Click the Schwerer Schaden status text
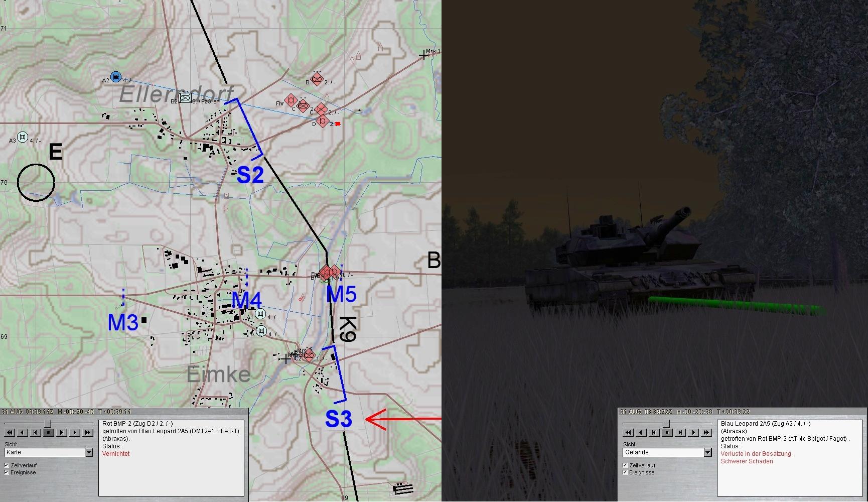 tap(747, 461)
